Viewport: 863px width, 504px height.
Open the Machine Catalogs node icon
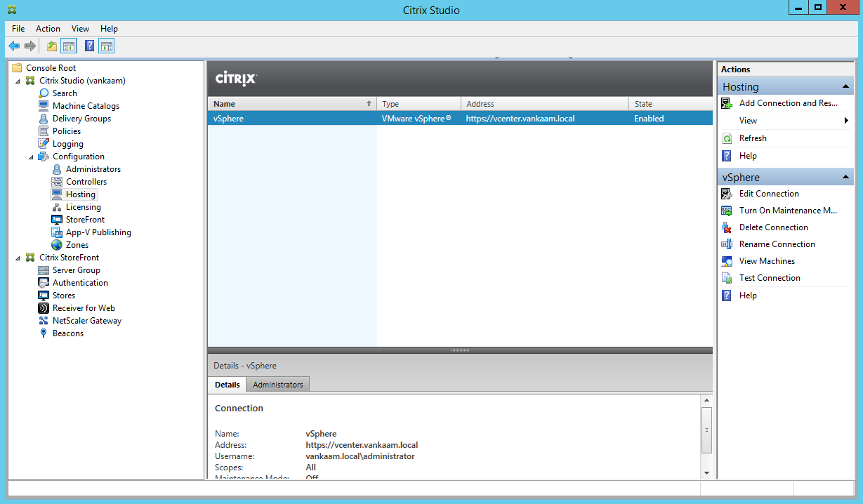tap(44, 106)
